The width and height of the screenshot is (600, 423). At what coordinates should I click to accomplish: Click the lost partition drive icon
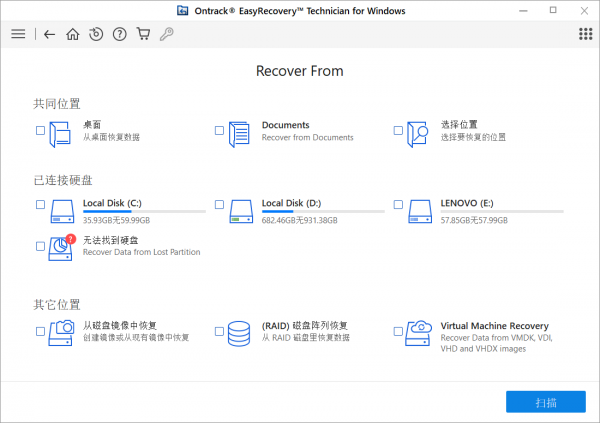click(x=61, y=248)
